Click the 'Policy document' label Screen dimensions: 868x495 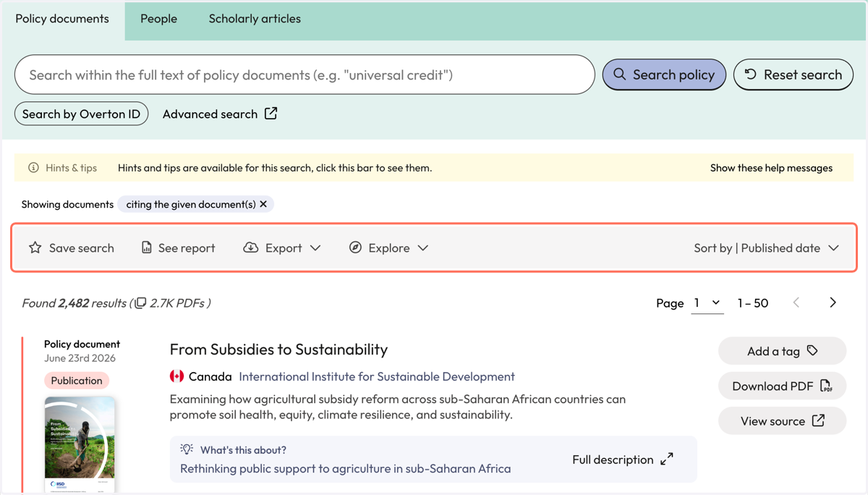pos(82,344)
